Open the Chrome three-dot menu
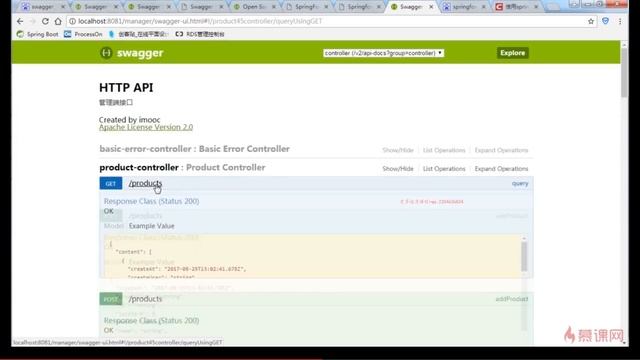 pos(620,21)
